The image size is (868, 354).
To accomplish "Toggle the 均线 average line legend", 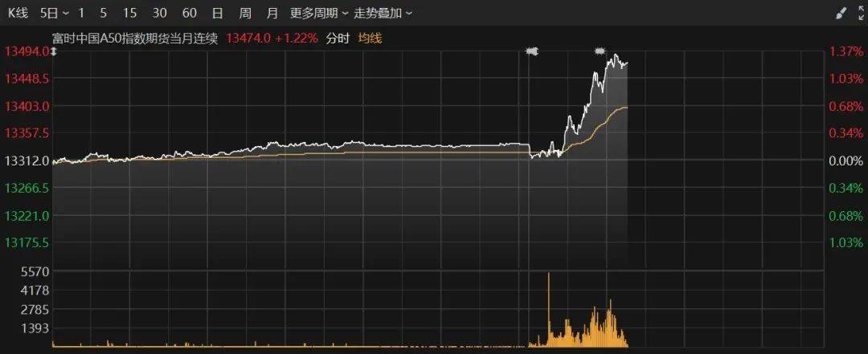I will click(370, 38).
